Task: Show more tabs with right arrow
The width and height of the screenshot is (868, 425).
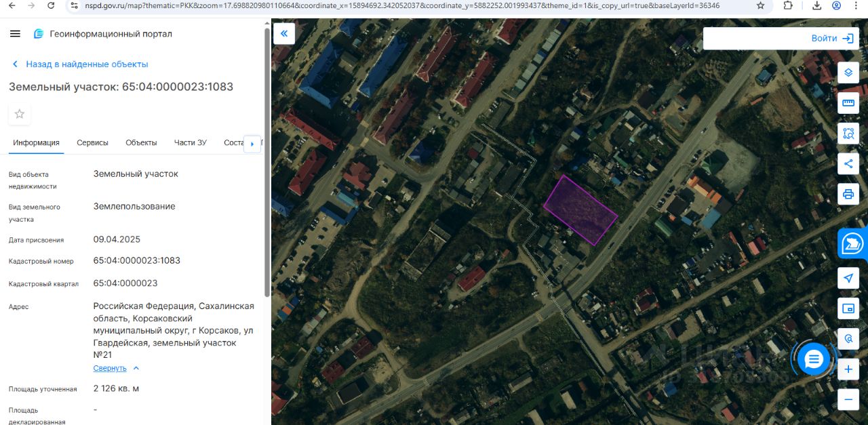Action: pyautogui.click(x=252, y=144)
